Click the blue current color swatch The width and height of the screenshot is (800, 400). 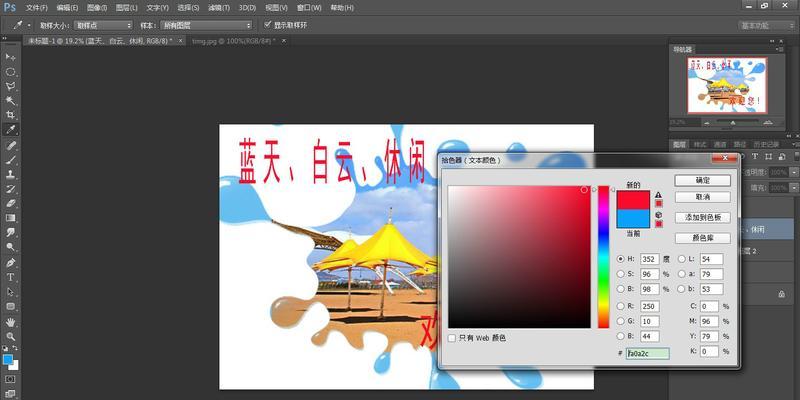(x=633, y=218)
